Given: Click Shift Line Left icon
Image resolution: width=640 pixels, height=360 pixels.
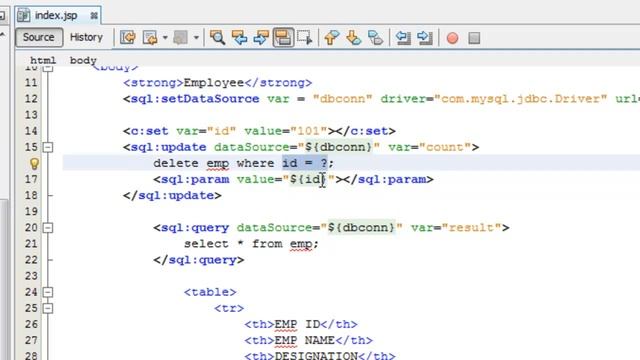Looking at the screenshot, I should tap(403, 38).
